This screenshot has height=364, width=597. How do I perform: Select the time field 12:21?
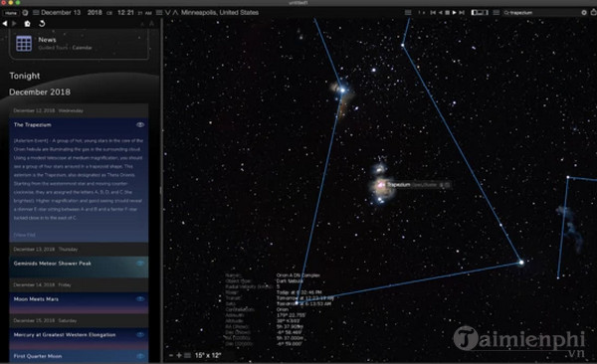point(125,13)
